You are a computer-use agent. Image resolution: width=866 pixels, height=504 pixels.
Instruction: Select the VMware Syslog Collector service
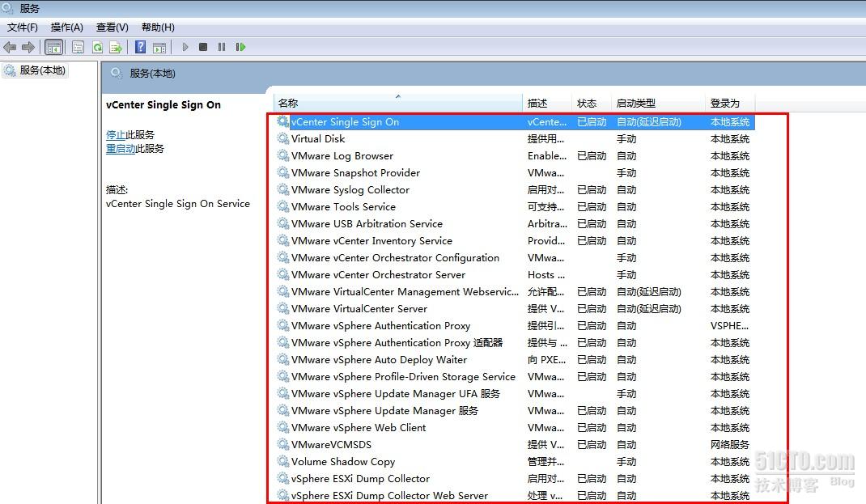pyautogui.click(x=515, y=190)
